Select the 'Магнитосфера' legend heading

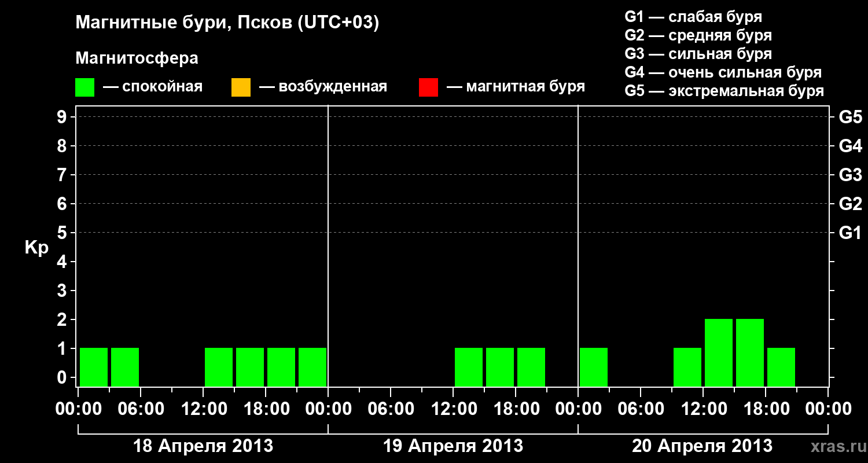pyautogui.click(x=137, y=58)
